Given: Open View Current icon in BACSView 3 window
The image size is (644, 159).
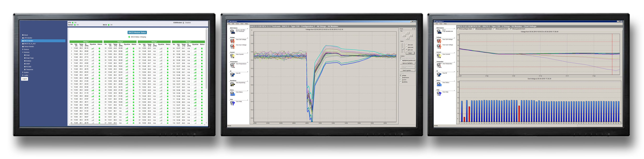Looking at the screenshot, I should [439, 56].
